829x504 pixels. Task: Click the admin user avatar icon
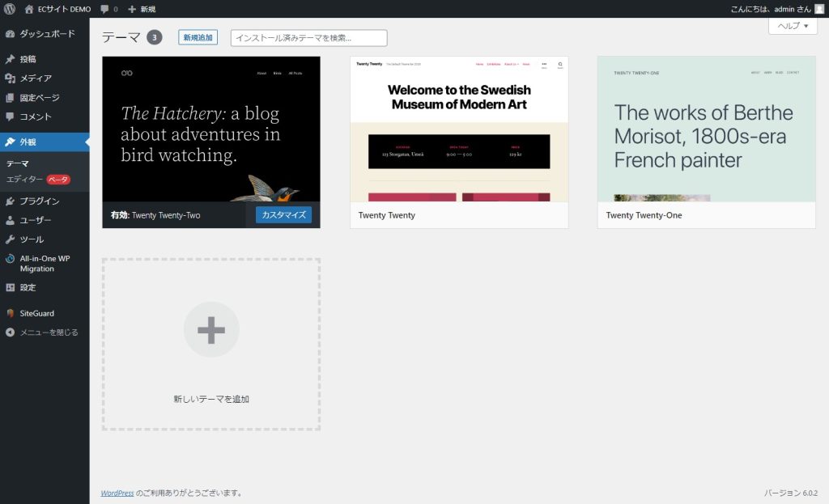point(819,9)
